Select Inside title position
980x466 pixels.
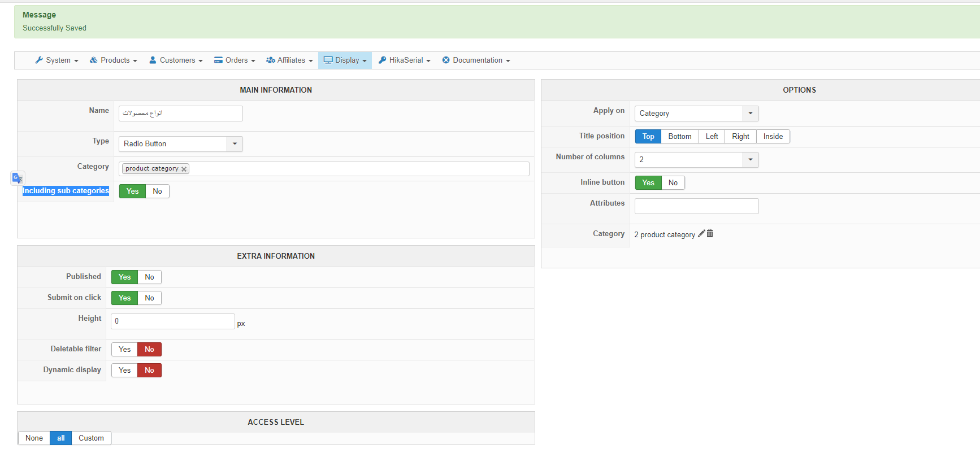coord(773,136)
